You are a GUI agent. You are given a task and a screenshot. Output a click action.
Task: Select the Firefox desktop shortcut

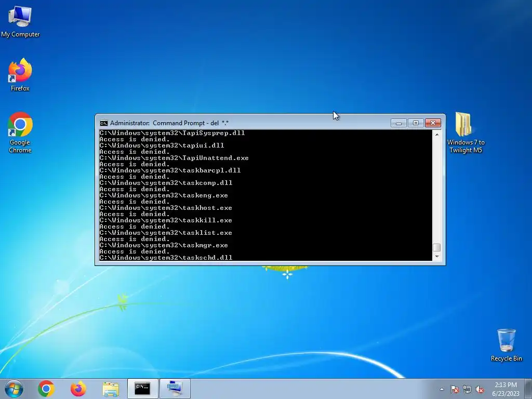[x=20, y=75]
